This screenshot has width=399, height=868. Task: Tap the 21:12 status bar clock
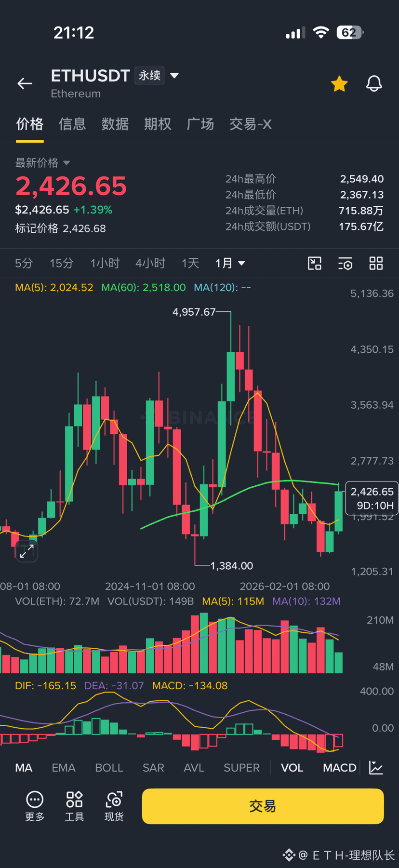(74, 33)
